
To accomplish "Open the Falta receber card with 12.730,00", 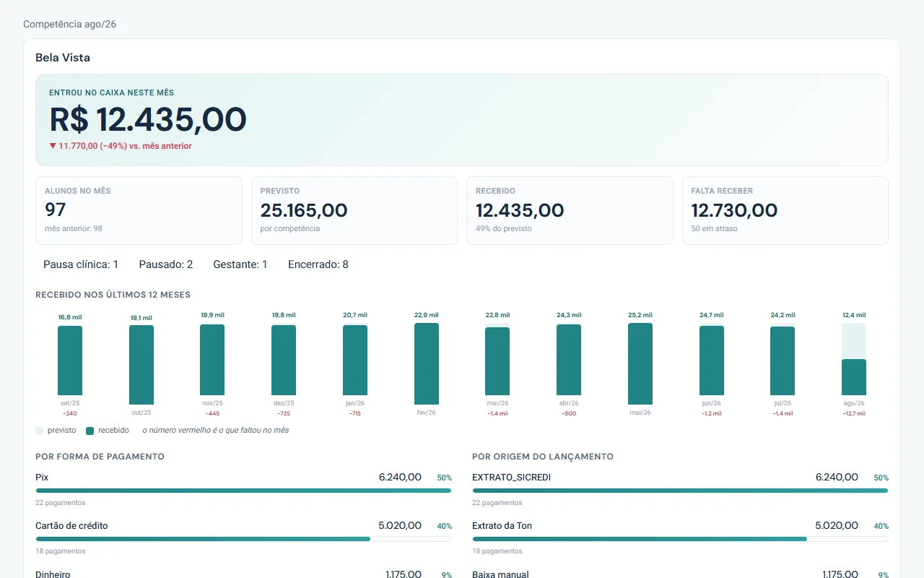I will click(x=785, y=210).
